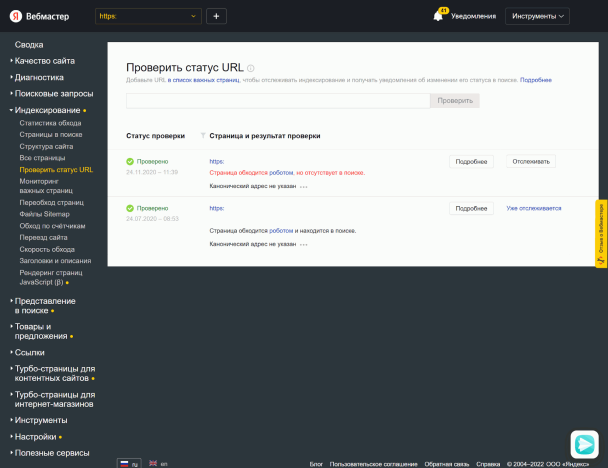This screenshot has height=468, width=608.
Task: Click the Проверить button
Action: point(455,101)
